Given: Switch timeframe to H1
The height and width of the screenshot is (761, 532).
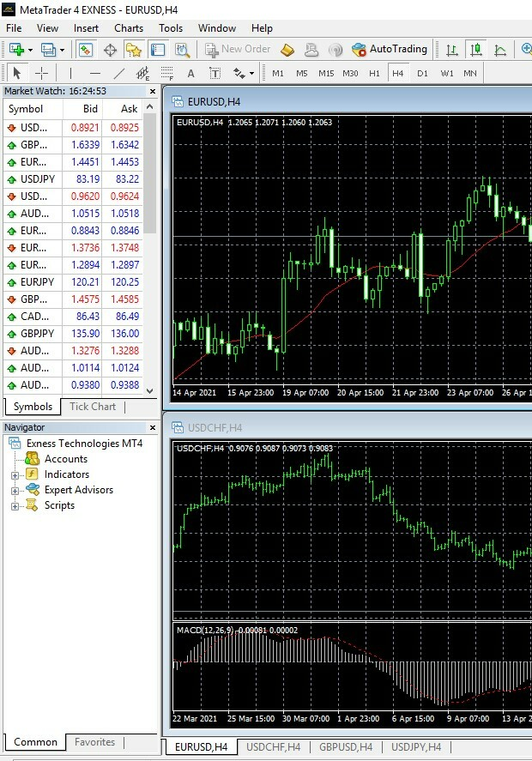Looking at the screenshot, I should coord(374,73).
